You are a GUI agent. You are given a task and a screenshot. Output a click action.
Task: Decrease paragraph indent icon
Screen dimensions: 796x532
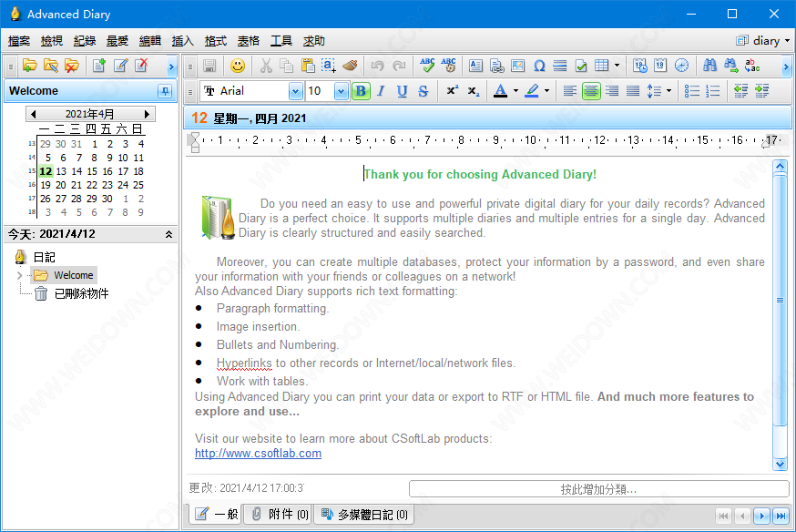[741, 91]
